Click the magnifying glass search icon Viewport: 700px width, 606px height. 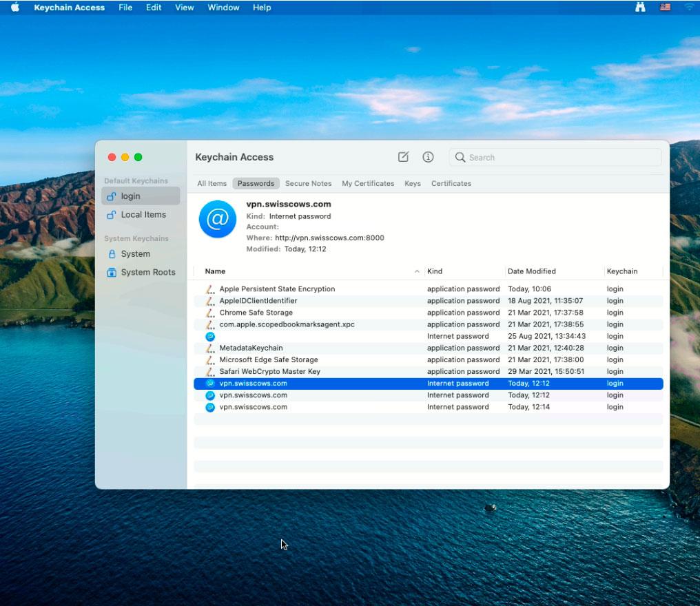(x=460, y=157)
